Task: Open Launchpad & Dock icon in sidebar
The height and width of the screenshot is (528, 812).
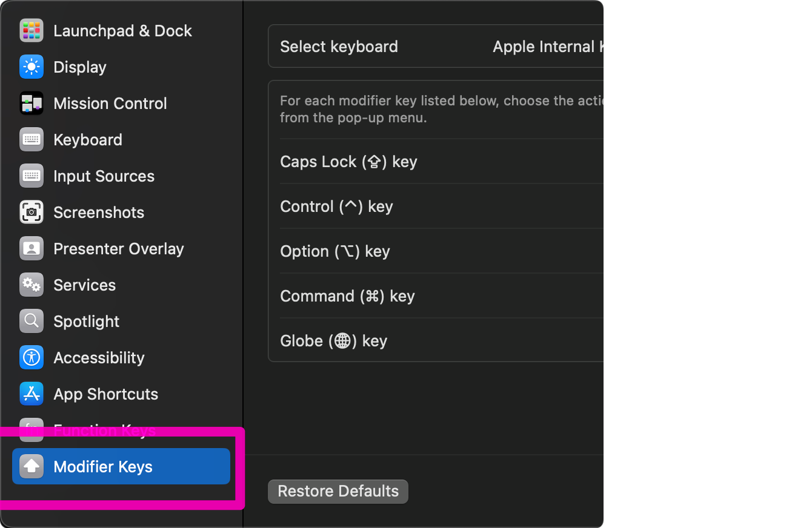Action: coord(32,31)
